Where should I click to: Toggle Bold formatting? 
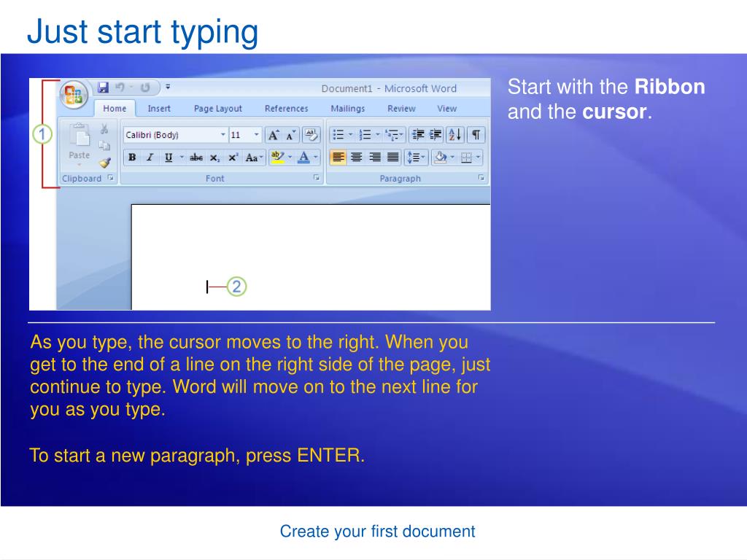(x=133, y=157)
